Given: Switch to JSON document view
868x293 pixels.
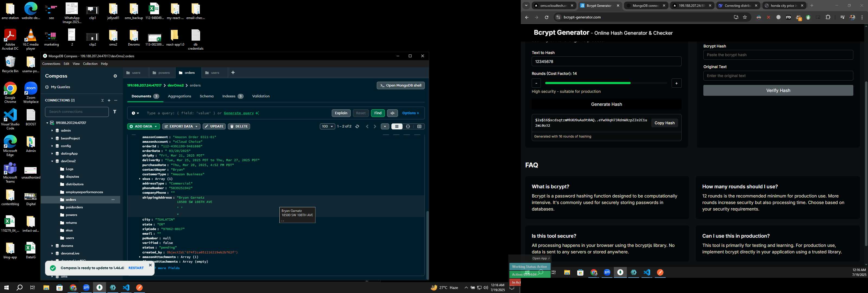Looking at the screenshot, I should click(408, 126).
